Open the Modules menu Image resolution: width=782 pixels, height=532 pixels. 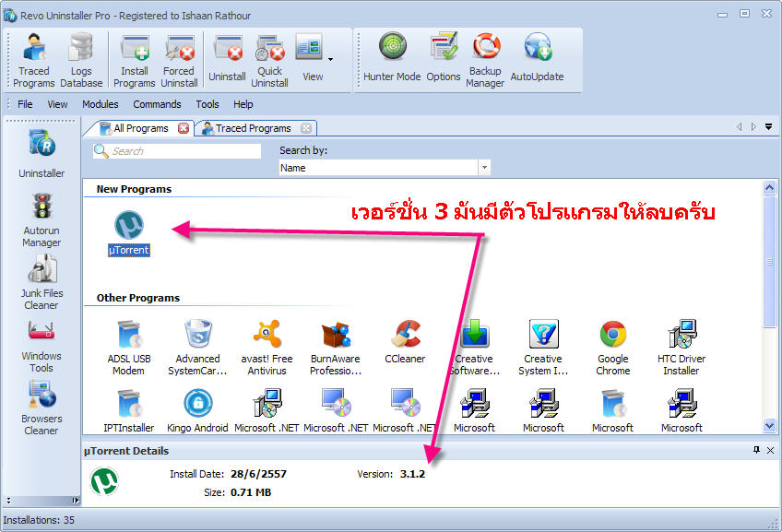click(x=101, y=104)
